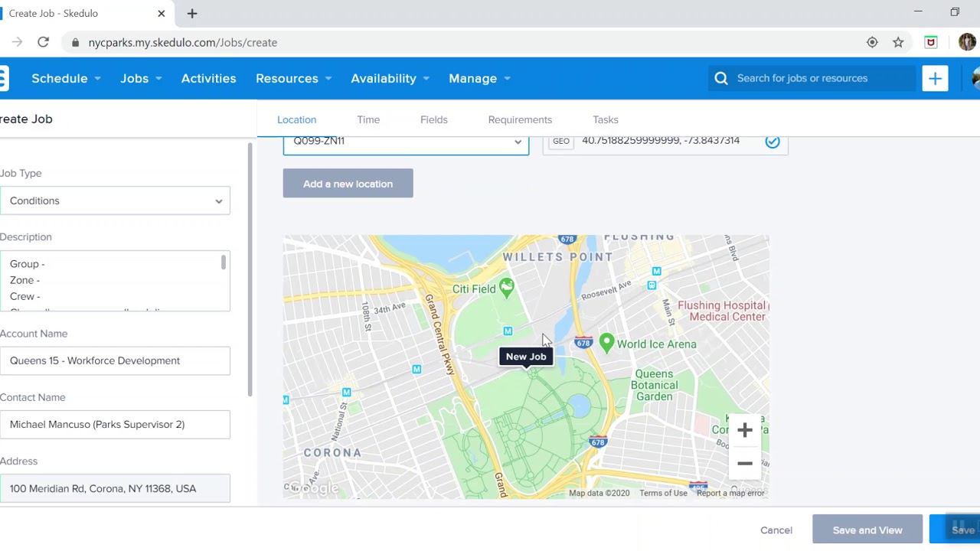
Task: Go to Activities
Action: pos(208,78)
